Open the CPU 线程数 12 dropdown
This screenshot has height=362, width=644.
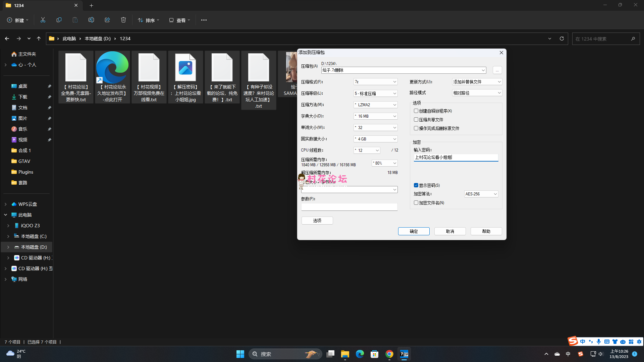[x=367, y=150]
